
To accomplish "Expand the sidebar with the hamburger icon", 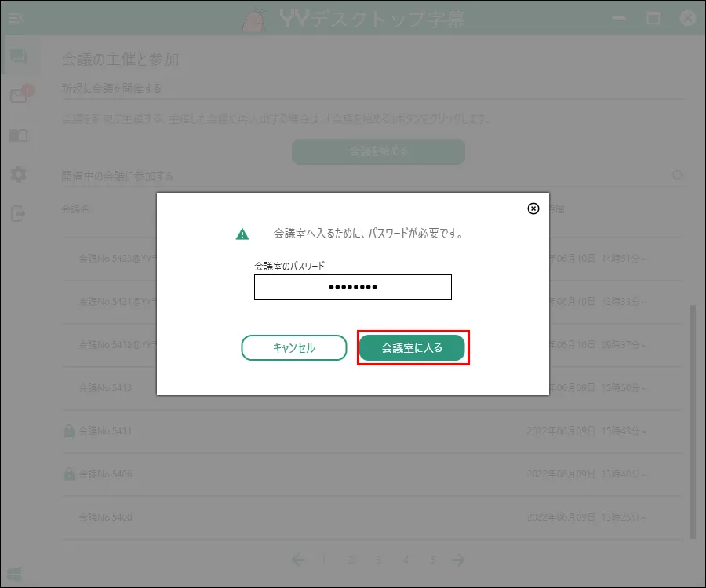I will click(14, 18).
